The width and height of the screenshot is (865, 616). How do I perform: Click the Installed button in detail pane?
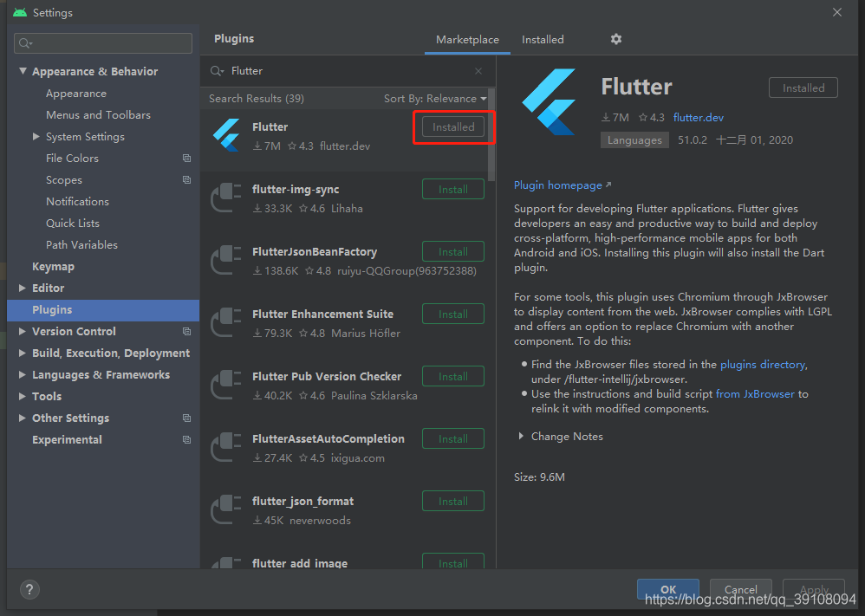coord(803,88)
